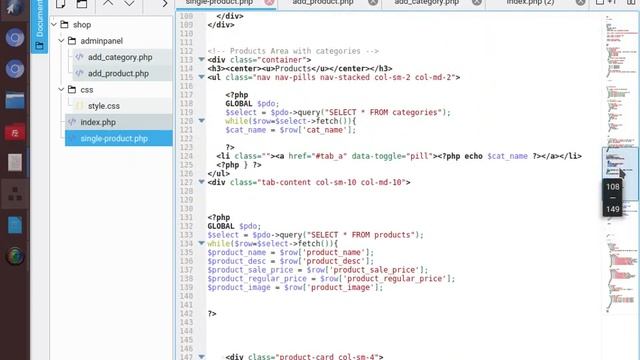Open add_category.php in the file tree

pos(120,57)
